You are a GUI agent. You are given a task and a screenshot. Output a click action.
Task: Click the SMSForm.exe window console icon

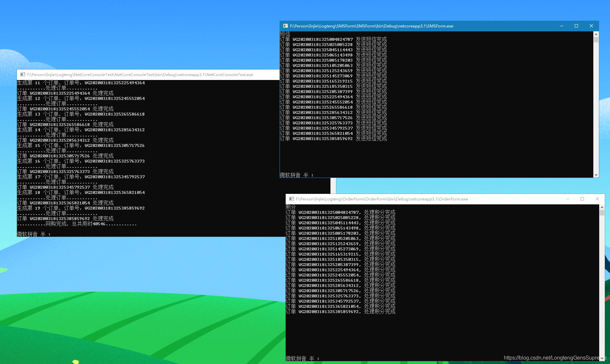tap(285, 26)
